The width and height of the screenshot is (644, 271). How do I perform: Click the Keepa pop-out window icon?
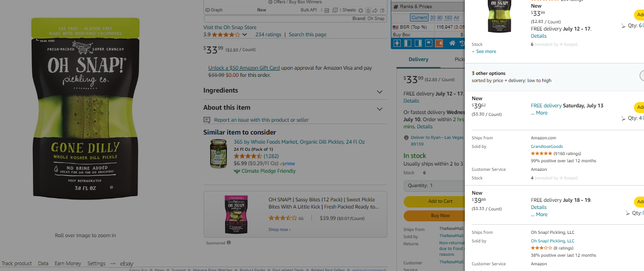(335, 10)
